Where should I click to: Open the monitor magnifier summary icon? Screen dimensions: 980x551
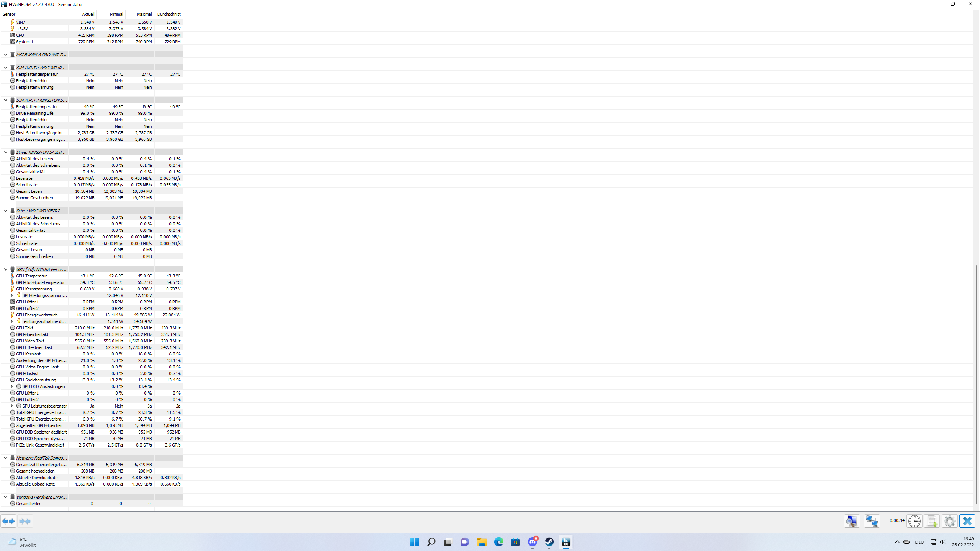(x=852, y=521)
